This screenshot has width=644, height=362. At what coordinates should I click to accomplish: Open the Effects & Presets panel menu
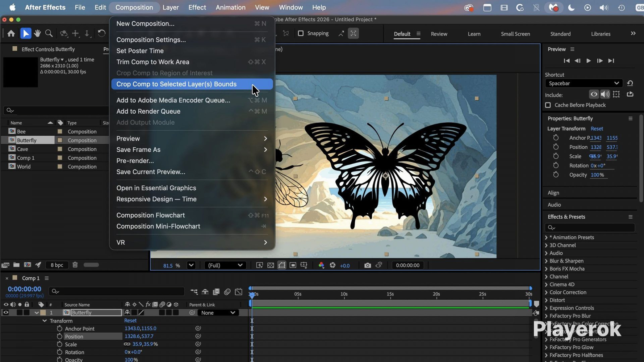(631, 217)
